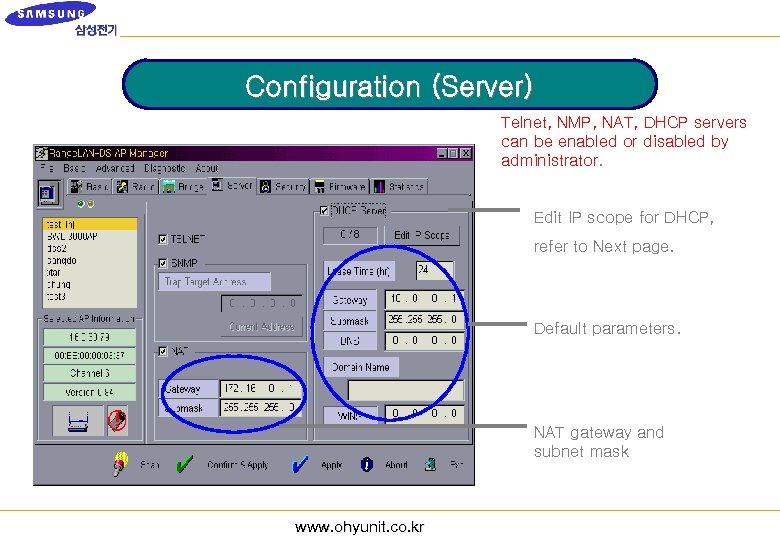Click the DHCP Gateway IP field 10.0.0.1
The height and width of the screenshot is (540, 780).
pyautogui.click(x=424, y=299)
